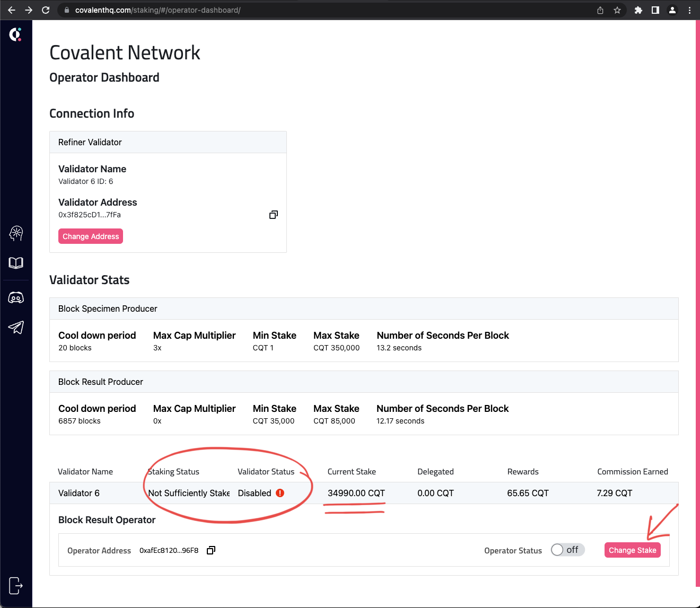Open the browser extensions puzzle icon

click(638, 10)
